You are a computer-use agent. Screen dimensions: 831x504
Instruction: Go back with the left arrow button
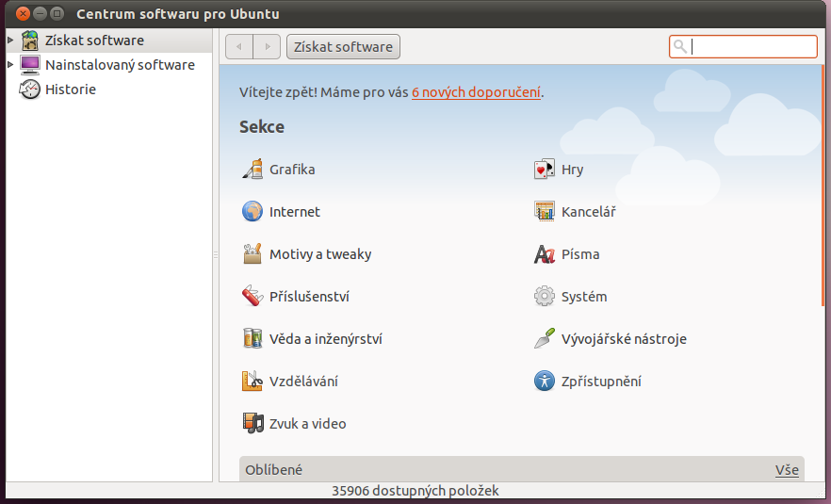239,47
